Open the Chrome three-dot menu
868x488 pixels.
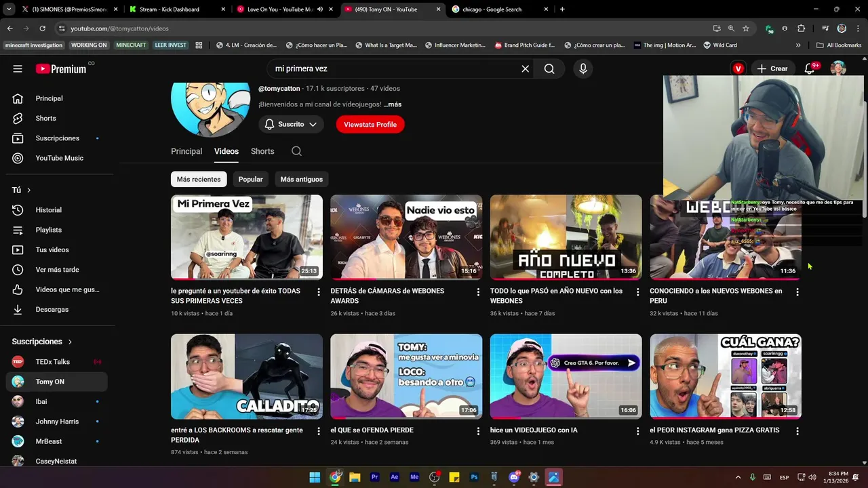point(857,28)
